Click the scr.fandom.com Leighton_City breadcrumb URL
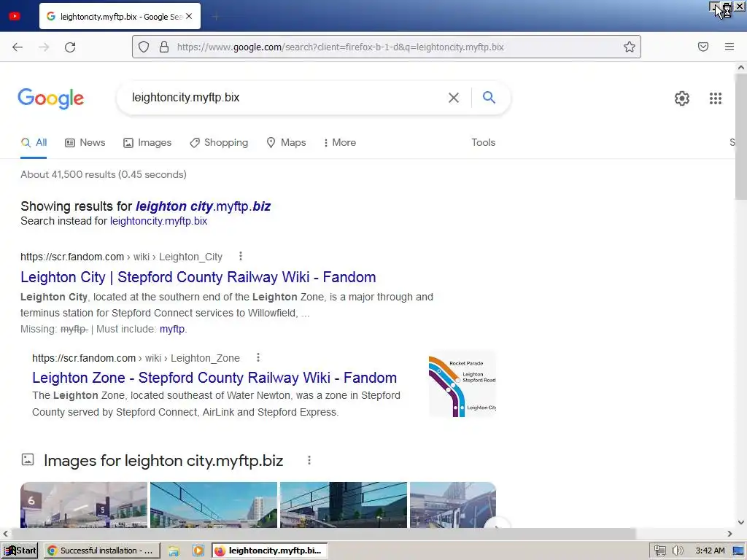Image resolution: width=747 pixels, height=560 pixels. pyautogui.click(x=121, y=257)
